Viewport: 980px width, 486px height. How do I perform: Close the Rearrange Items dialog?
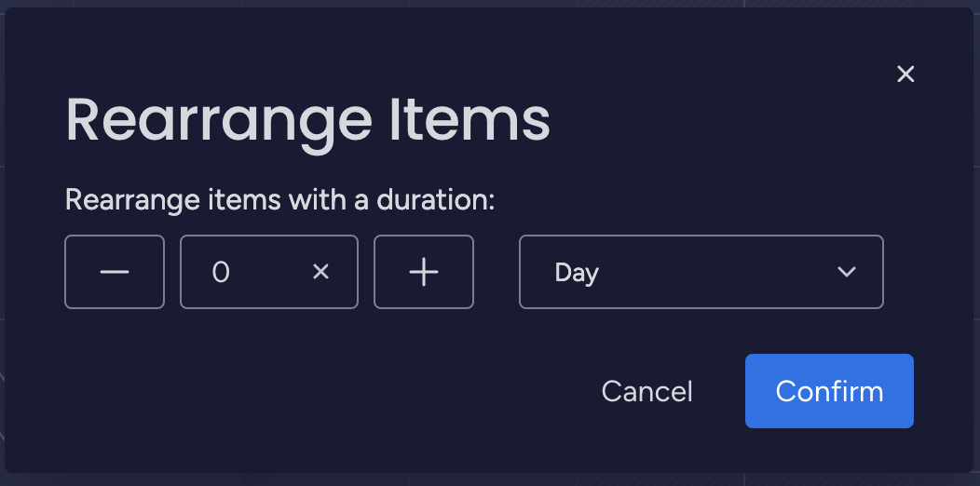tap(905, 74)
